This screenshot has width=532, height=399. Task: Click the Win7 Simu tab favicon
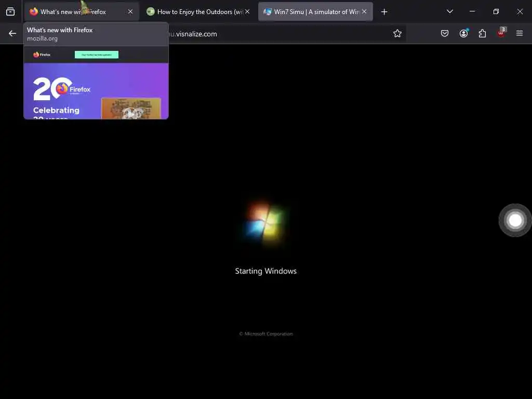268,11
